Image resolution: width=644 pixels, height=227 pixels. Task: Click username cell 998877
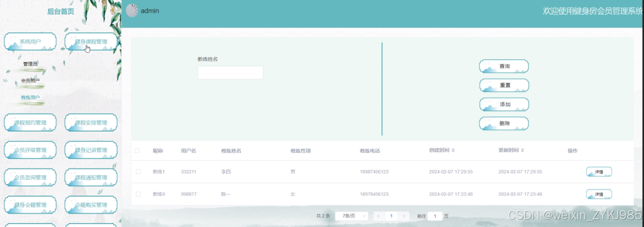189,194
